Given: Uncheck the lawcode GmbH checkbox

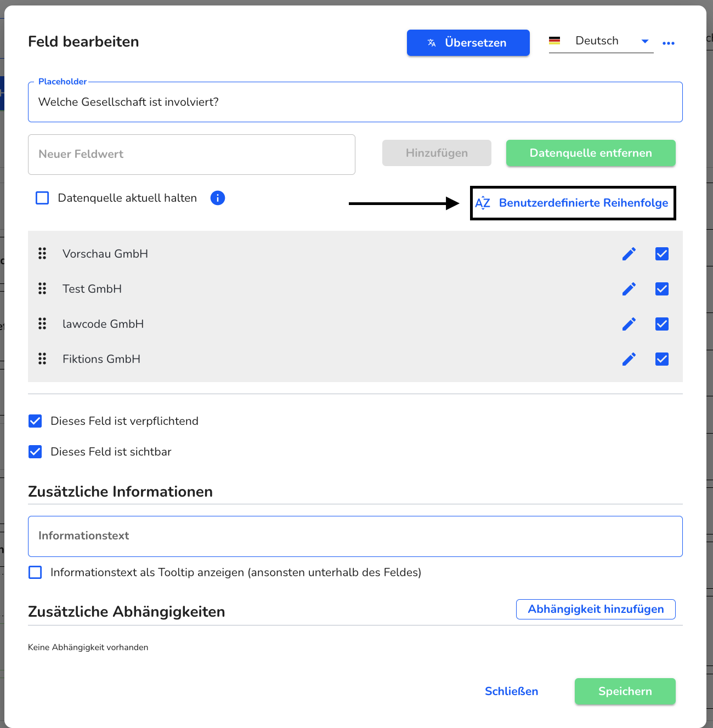Looking at the screenshot, I should click(x=662, y=324).
